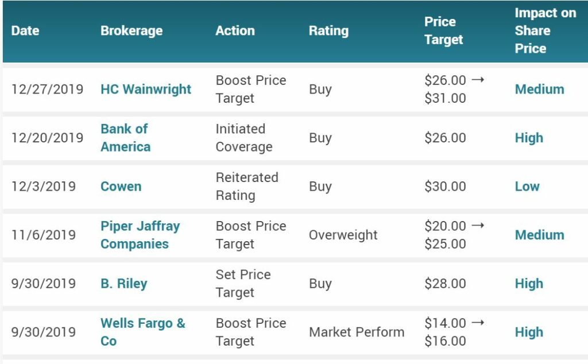
Task: Click the Price Target column header
Action: pyautogui.click(x=444, y=31)
